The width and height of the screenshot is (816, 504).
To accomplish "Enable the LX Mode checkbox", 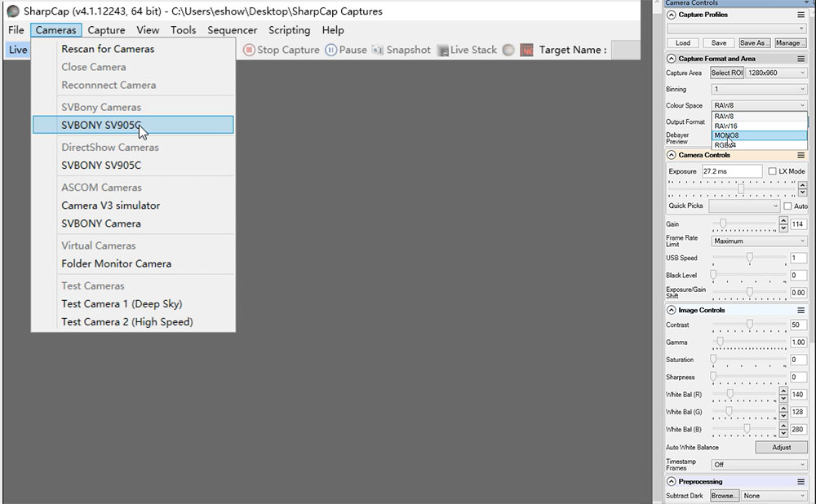I will point(772,171).
